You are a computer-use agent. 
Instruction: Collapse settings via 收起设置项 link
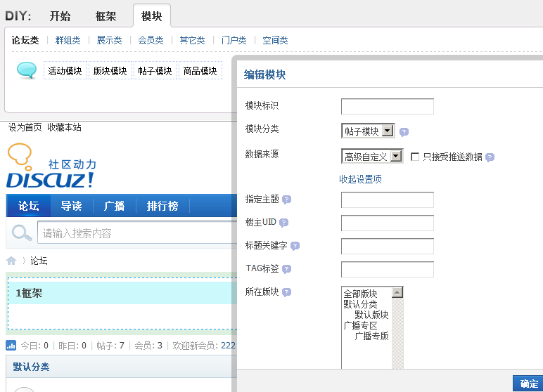pyautogui.click(x=360, y=180)
